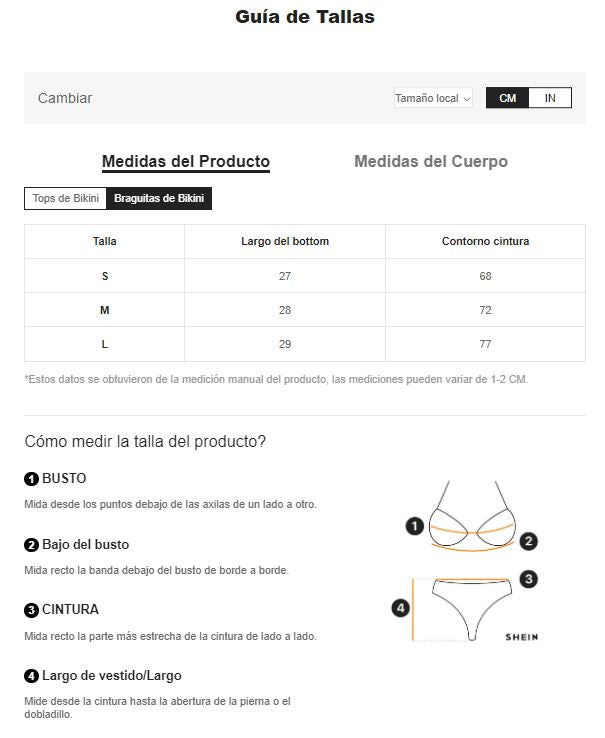Viewport: 605px width, 738px height.
Task: Click marker 3 on the bikini diagram
Action: (x=529, y=578)
